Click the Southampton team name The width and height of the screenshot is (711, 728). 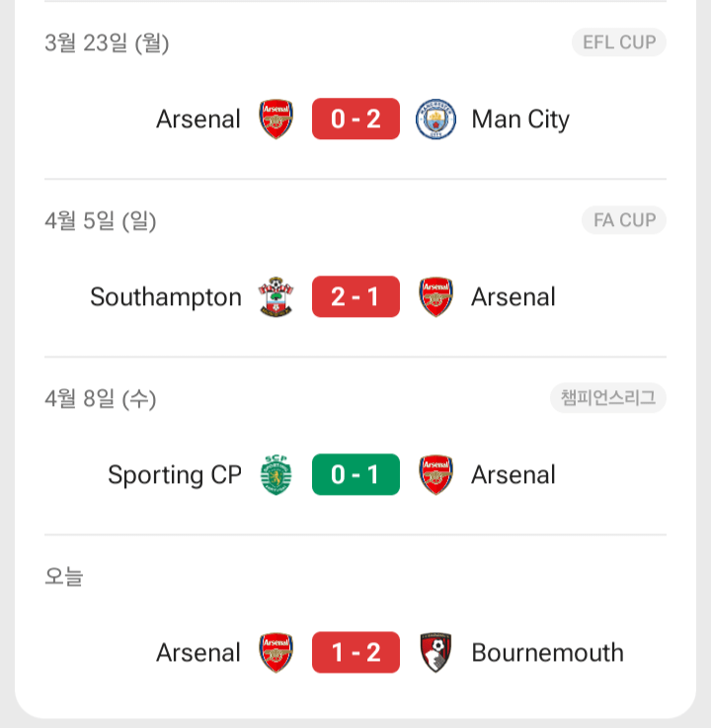pos(166,297)
